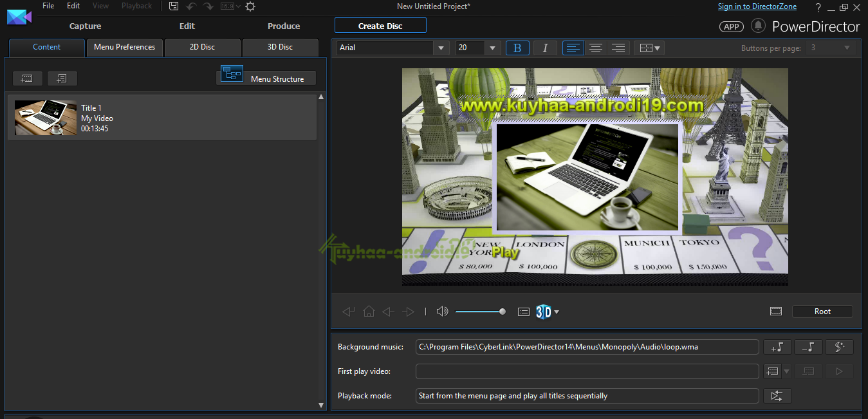
Task: Align text right
Action: (x=618, y=48)
